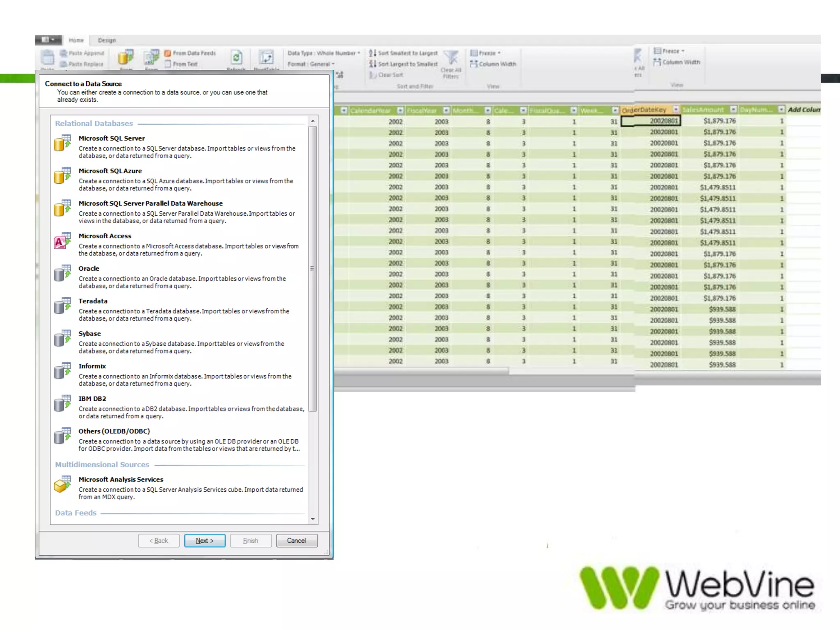Select the Oracle database source icon

tap(62, 273)
